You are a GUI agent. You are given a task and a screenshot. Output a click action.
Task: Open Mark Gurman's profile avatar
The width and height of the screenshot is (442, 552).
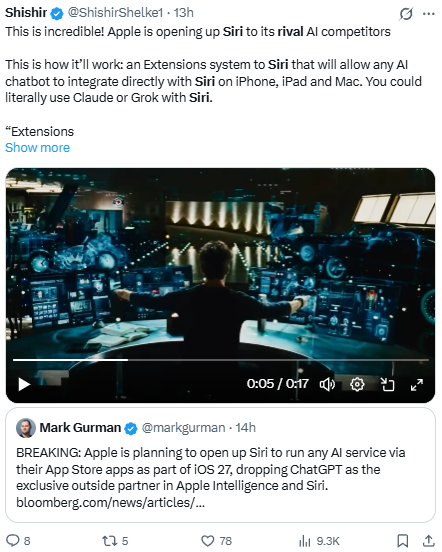click(26, 428)
